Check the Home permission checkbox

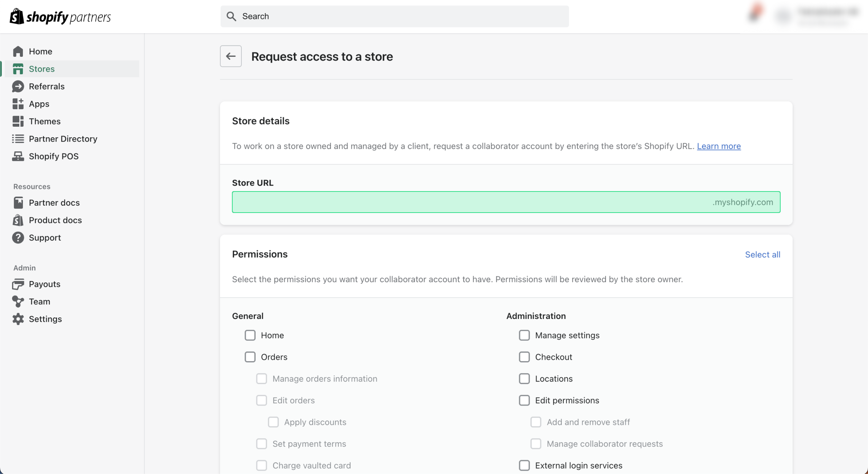pyautogui.click(x=250, y=335)
